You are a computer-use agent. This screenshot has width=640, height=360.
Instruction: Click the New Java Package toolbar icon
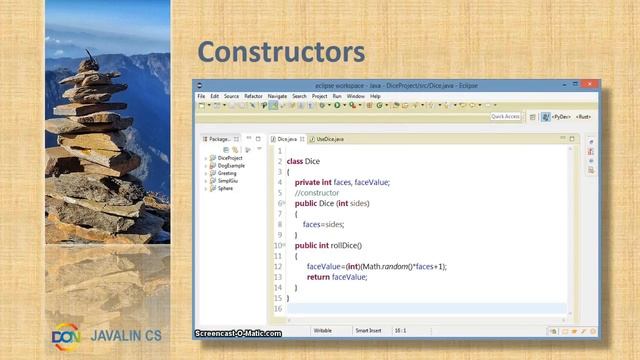point(369,106)
